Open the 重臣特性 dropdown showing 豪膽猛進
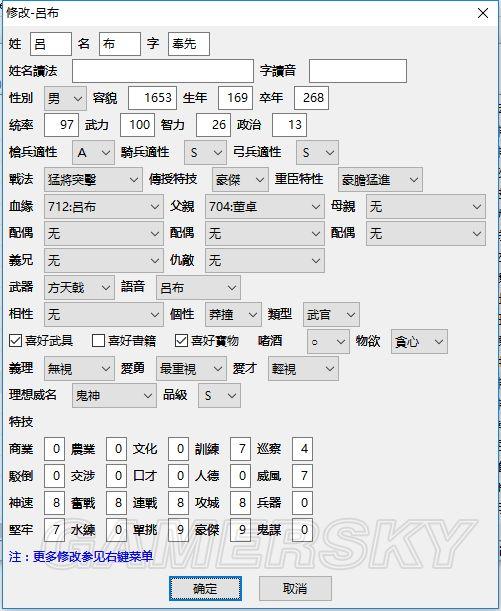This screenshot has width=501, height=611. 380,180
